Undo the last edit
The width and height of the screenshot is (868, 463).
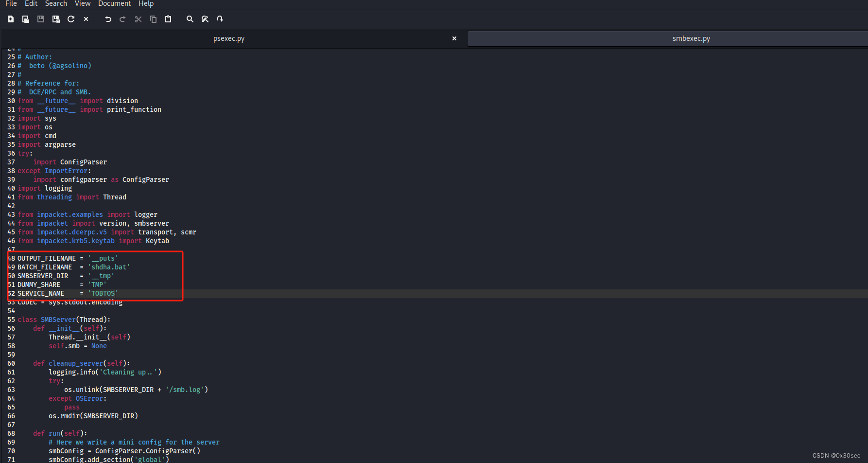point(108,19)
